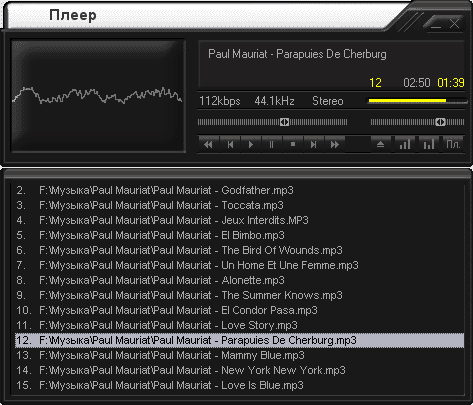Open files with the eject icon
Screen dimensions: 473x405
381,144
